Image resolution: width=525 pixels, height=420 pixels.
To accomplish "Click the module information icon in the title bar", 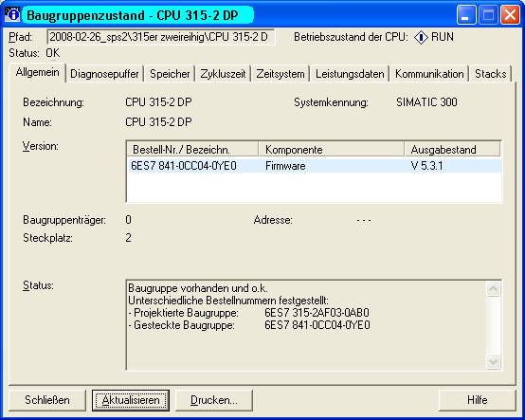I will pos(12,14).
